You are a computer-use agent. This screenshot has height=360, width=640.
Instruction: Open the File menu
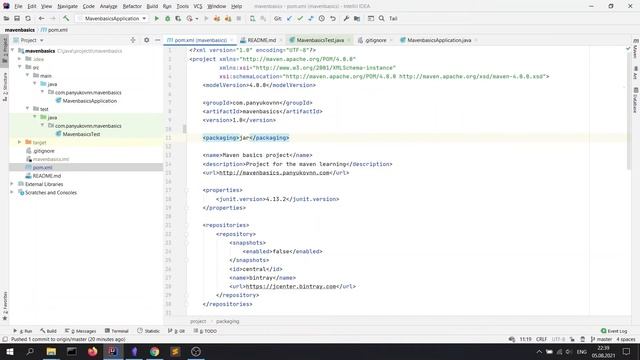point(18,6)
